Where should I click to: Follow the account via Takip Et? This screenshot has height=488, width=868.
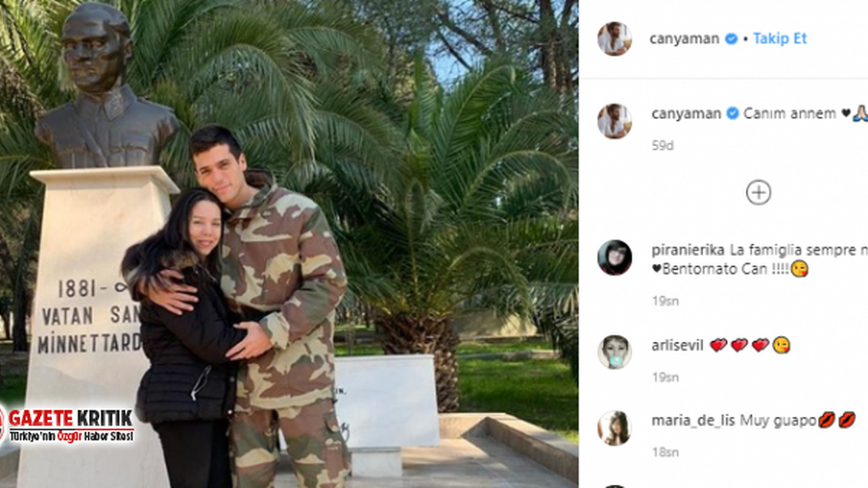point(780,39)
